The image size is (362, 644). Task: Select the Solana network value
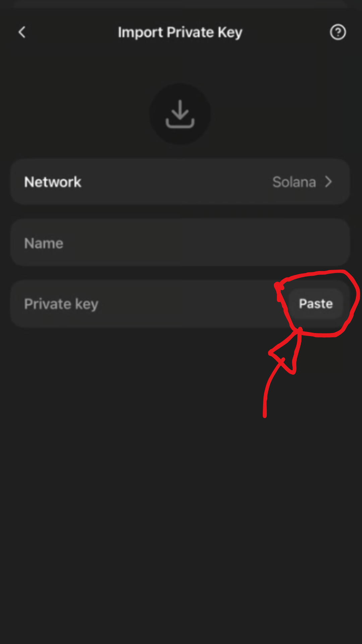tap(294, 182)
